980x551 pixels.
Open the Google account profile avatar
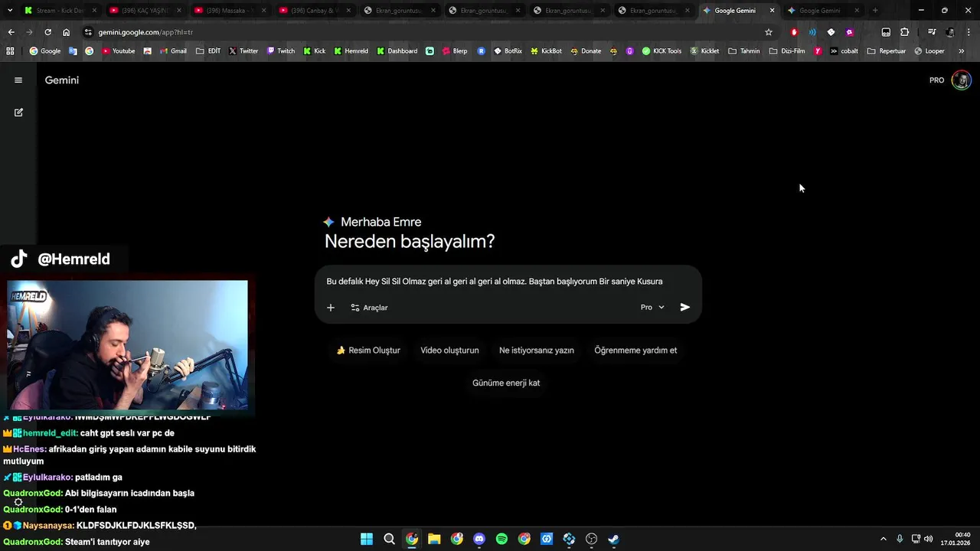click(961, 80)
